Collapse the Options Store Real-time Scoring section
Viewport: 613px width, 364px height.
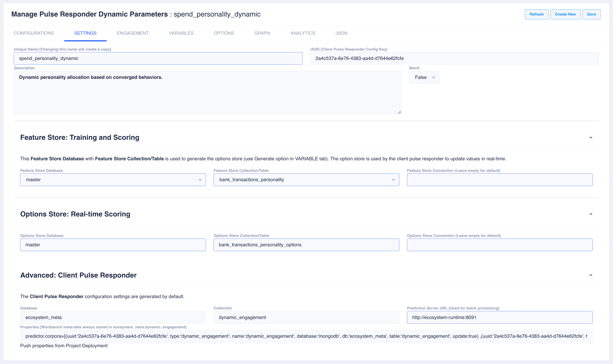point(591,214)
